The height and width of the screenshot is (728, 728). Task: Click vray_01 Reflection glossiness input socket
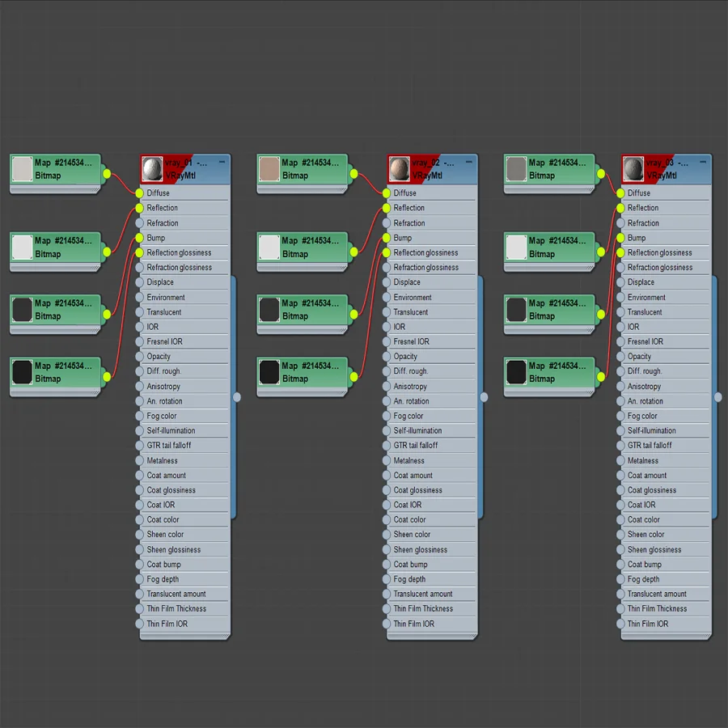139,252
